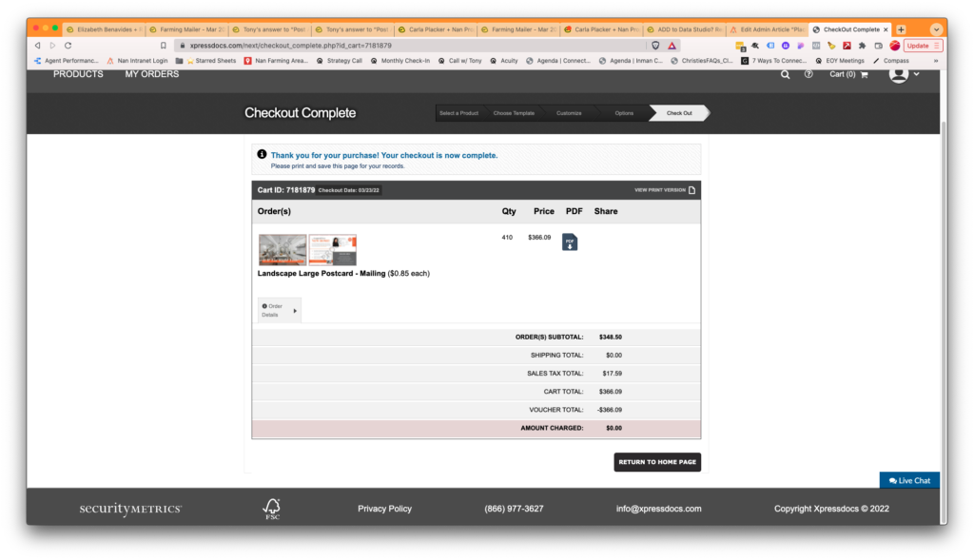Click View Print Version page icon
Viewport: 974px width, 560px height.
(692, 190)
